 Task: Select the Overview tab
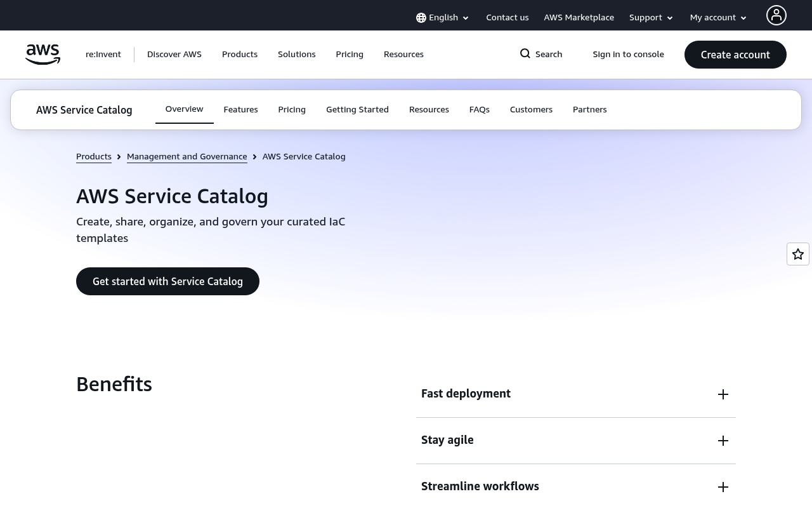(x=185, y=109)
